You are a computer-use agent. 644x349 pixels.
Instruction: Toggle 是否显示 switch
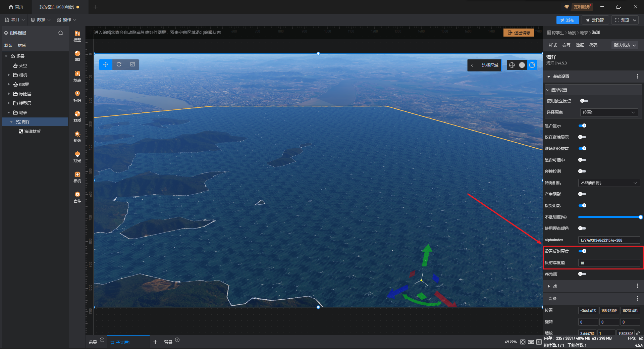582,126
